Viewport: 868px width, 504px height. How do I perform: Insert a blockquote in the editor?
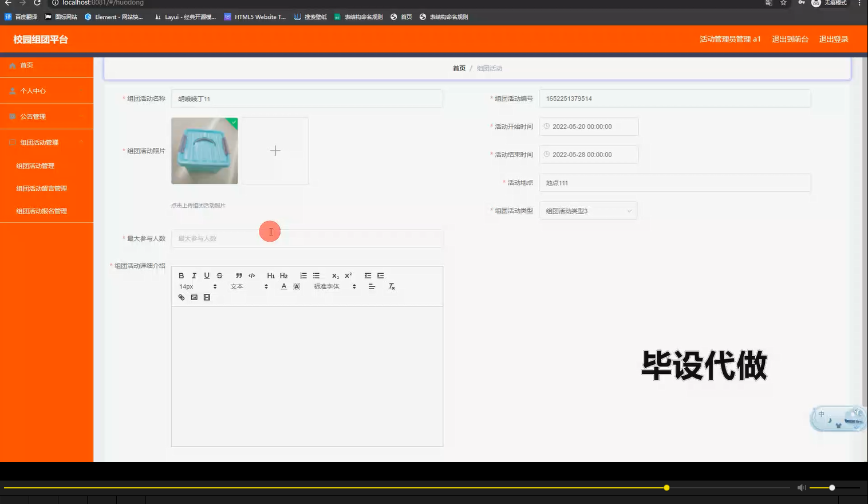[x=239, y=275]
